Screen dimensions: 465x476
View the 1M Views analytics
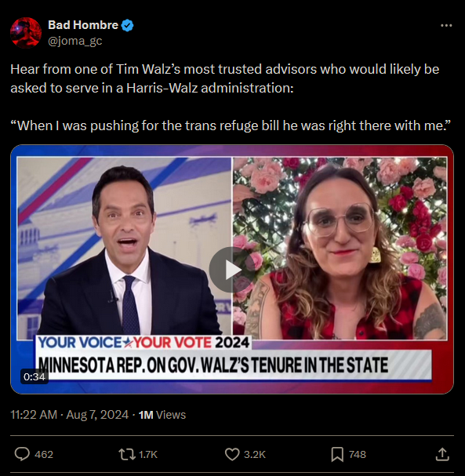[x=162, y=415]
